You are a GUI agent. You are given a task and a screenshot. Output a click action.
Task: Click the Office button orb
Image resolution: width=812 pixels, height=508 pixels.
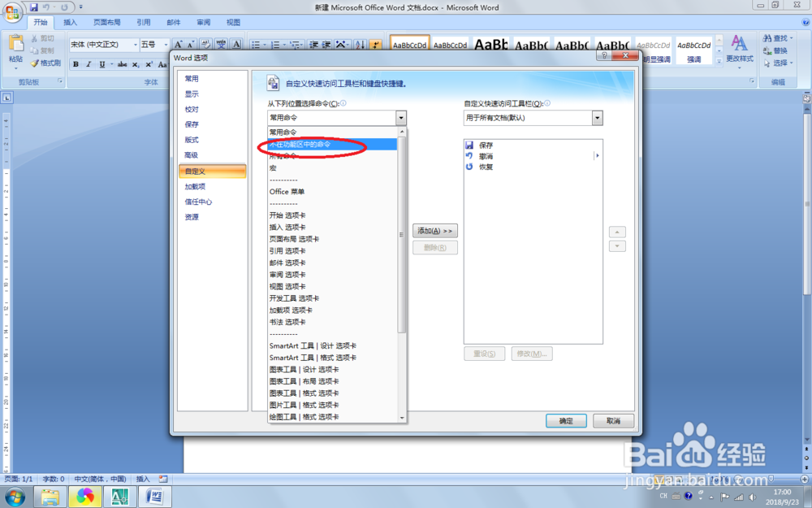(12, 12)
